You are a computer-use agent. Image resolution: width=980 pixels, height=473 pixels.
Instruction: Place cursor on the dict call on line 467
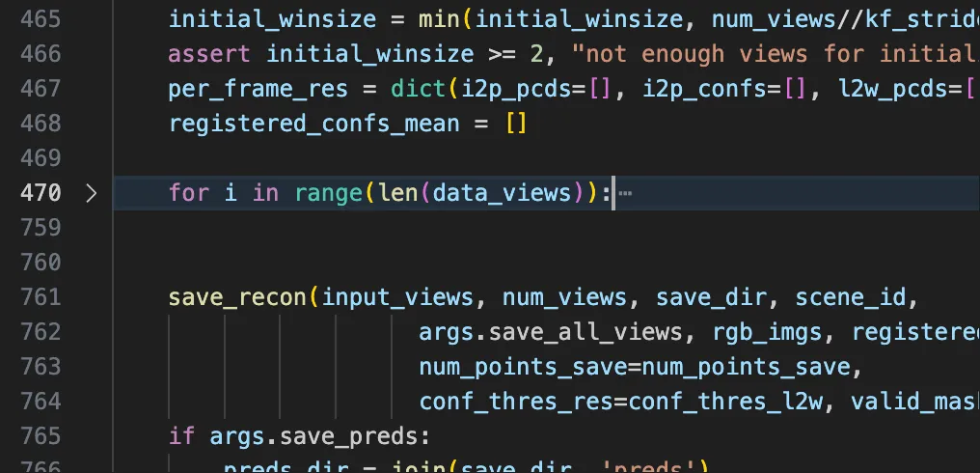tap(418, 89)
